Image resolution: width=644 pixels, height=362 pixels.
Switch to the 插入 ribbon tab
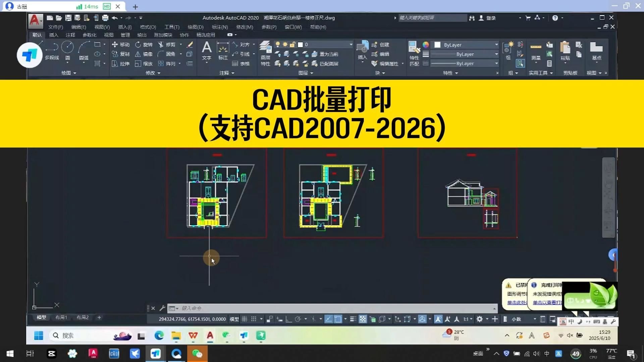pyautogui.click(x=53, y=35)
